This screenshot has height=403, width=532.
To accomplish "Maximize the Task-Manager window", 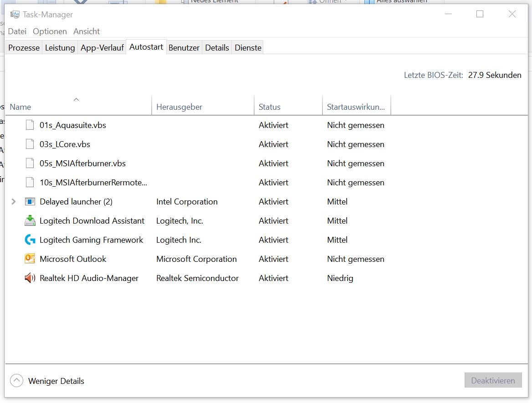I will coord(480,14).
